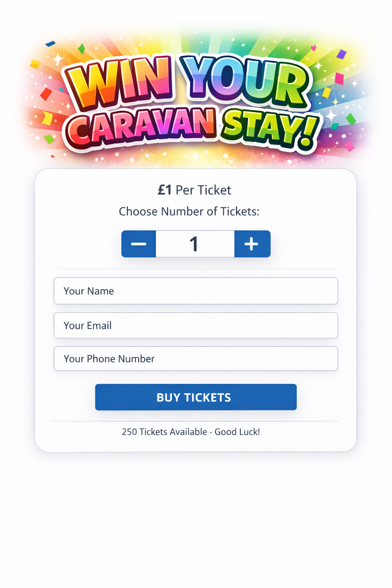Screen dimensions: 392x588
Task: Click the £1 Per Ticket price text
Action: 194,190
